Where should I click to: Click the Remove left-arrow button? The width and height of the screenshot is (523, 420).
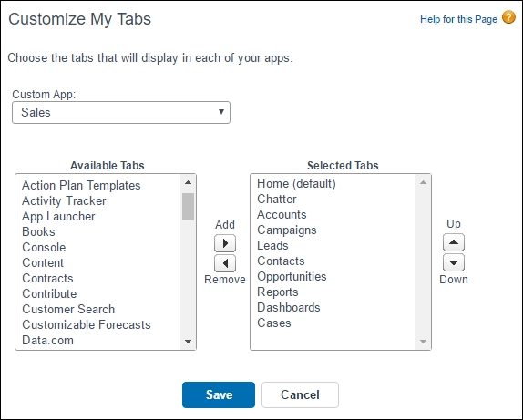[225, 263]
